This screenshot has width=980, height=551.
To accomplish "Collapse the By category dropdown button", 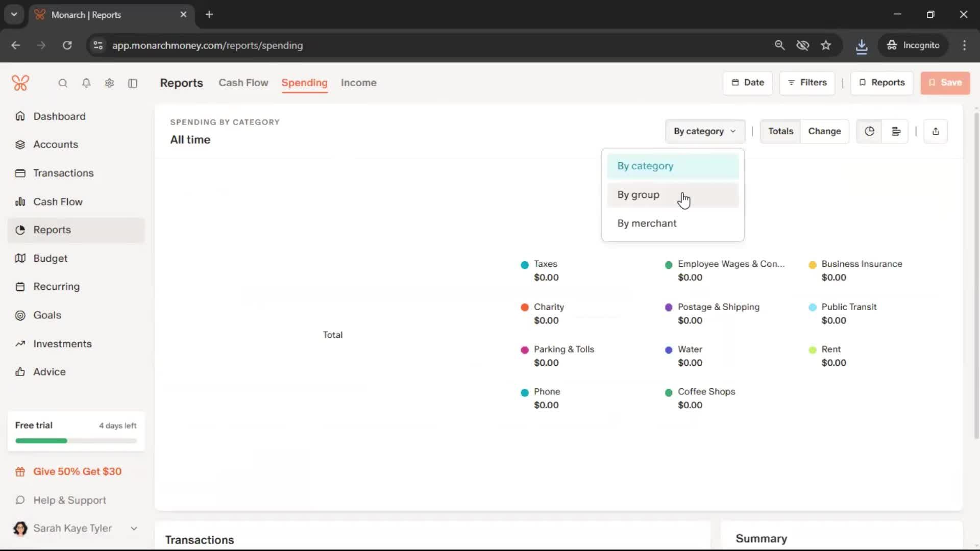I will pyautogui.click(x=704, y=131).
